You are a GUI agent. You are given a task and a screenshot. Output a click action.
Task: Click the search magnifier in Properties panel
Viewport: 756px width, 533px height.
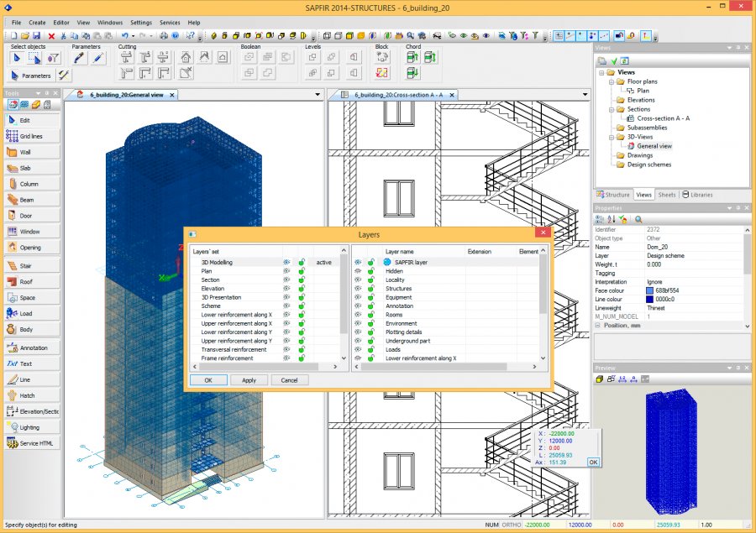(638, 219)
